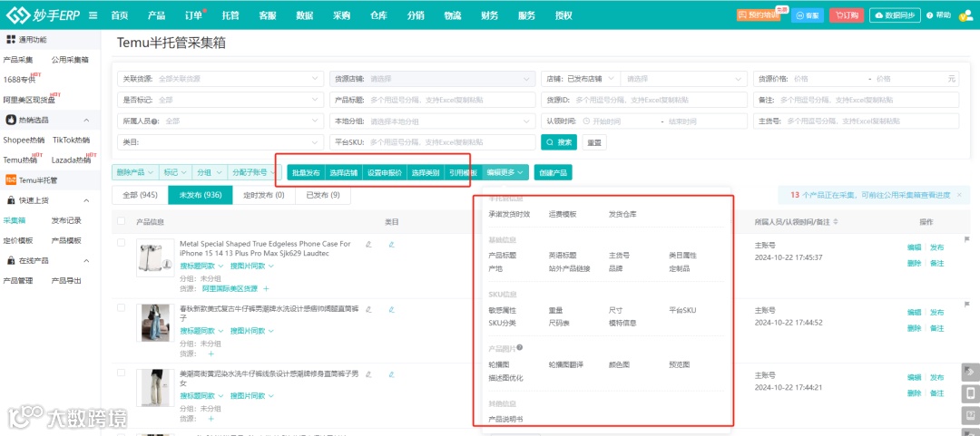This screenshot has height=436, width=980.
Task: Collapse the 热销选品 sidebar section
Action: pos(86,120)
